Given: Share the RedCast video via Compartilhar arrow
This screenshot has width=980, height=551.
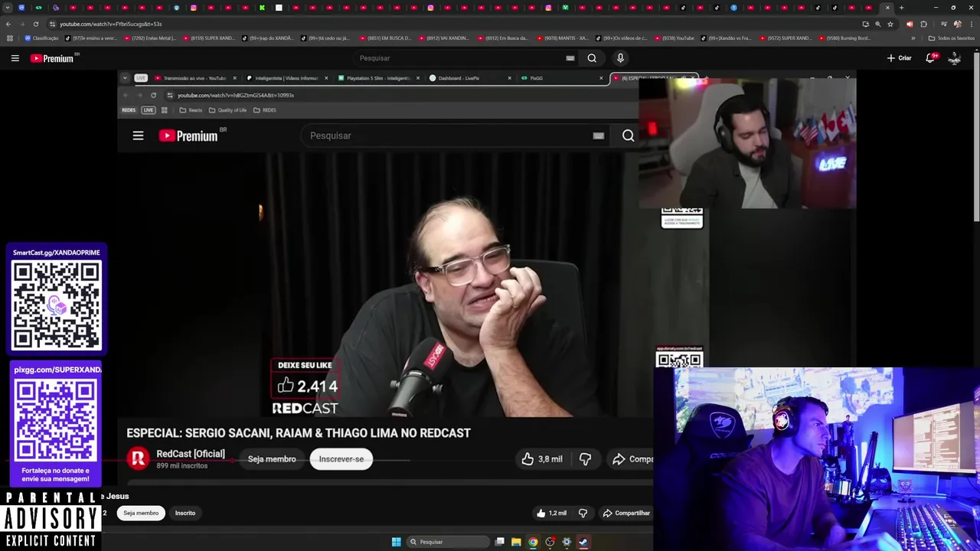Looking at the screenshot, I should (632, 459).
